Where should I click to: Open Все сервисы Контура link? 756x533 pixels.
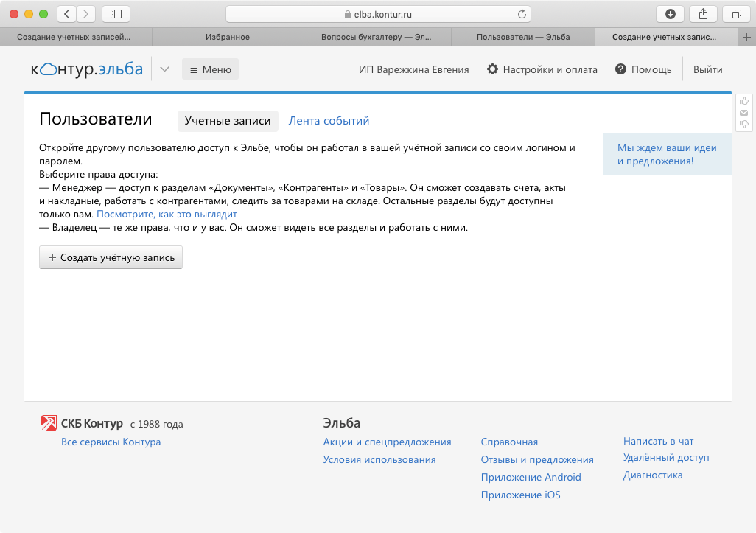point(111,442)
